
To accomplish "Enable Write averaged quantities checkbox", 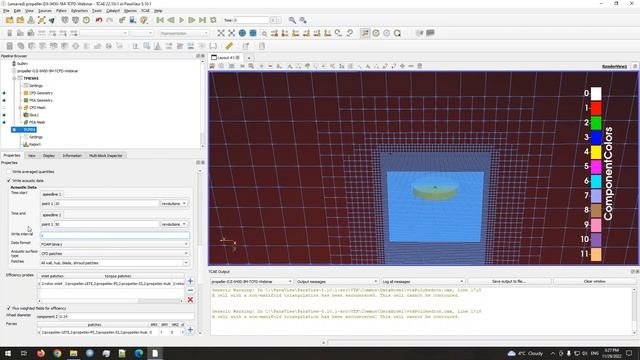I will point(9,172).
